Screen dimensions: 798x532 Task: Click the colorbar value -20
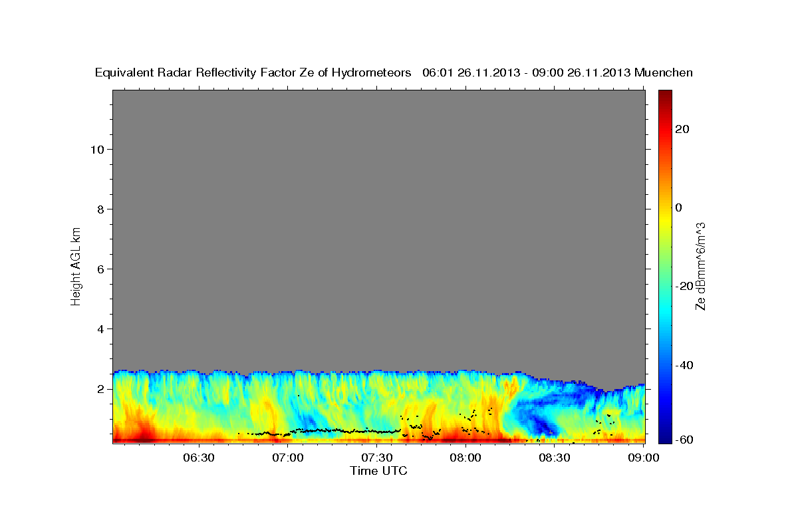[x=684, y=286]
